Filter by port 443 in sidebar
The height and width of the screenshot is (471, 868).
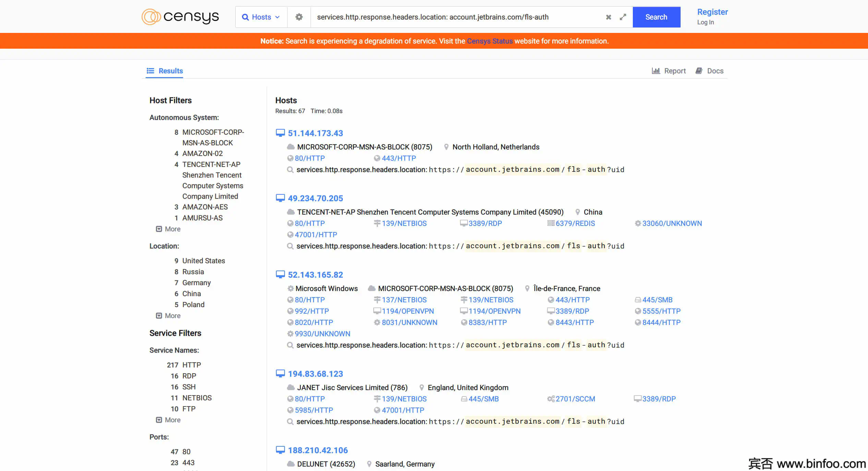pyautogui.click(x=188, y=463)
